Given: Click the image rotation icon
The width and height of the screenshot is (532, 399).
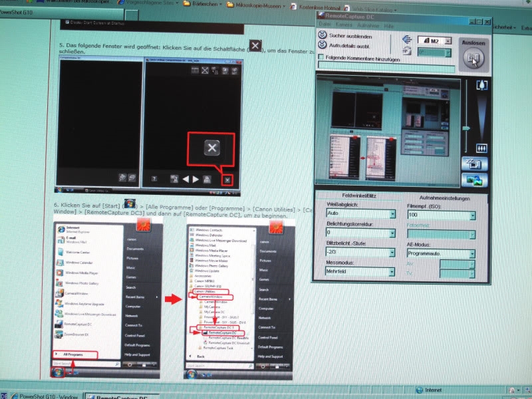Looking at the screenshot, I should 406,51.
